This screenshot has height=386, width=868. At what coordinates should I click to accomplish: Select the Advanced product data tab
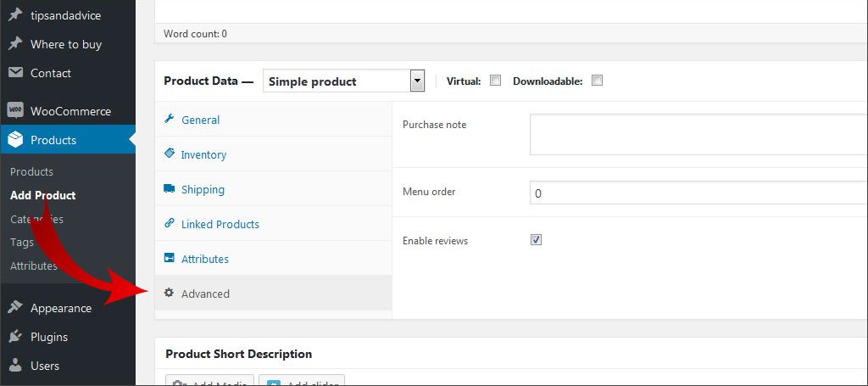click(x=205, y=294)
